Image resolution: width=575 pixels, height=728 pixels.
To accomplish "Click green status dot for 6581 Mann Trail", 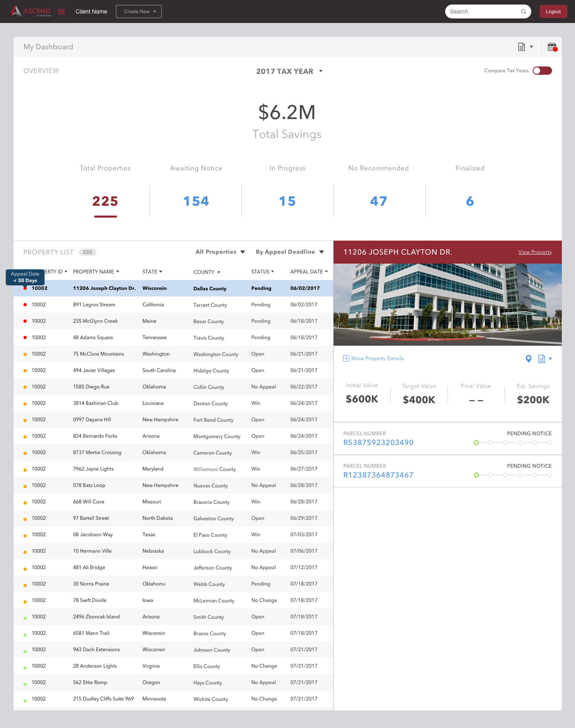I will coord(25,635).
